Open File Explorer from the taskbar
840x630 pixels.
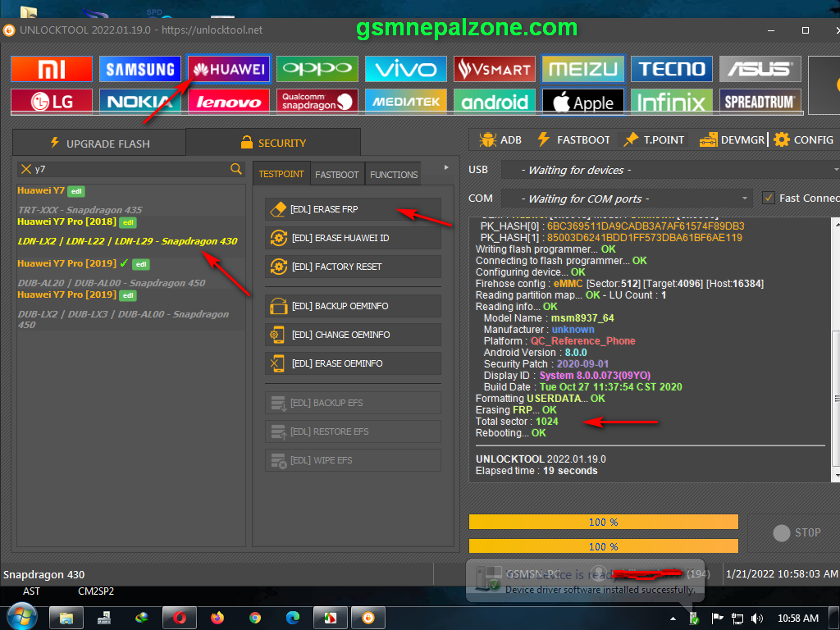pyautogui.click(x=66, y=619)
